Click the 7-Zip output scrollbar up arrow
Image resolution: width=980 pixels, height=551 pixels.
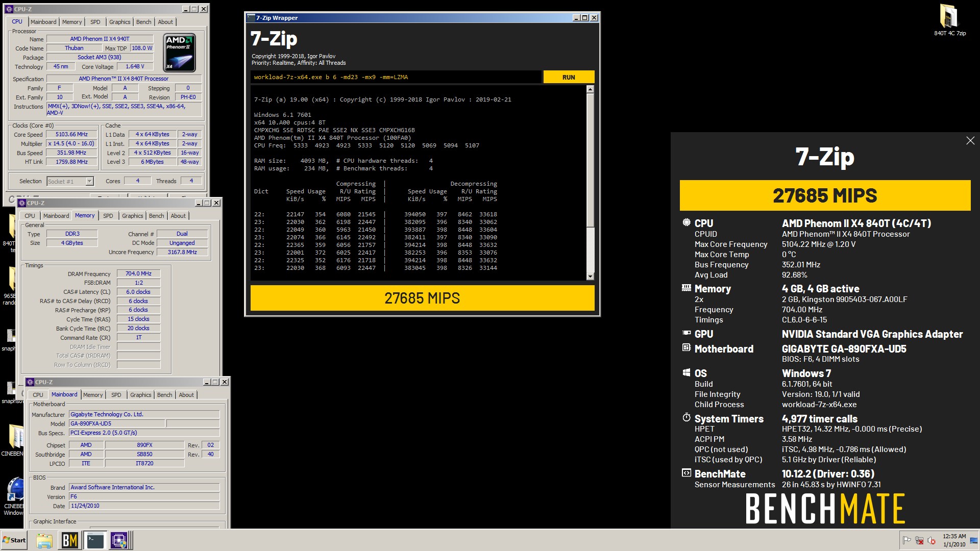(590, 89)
